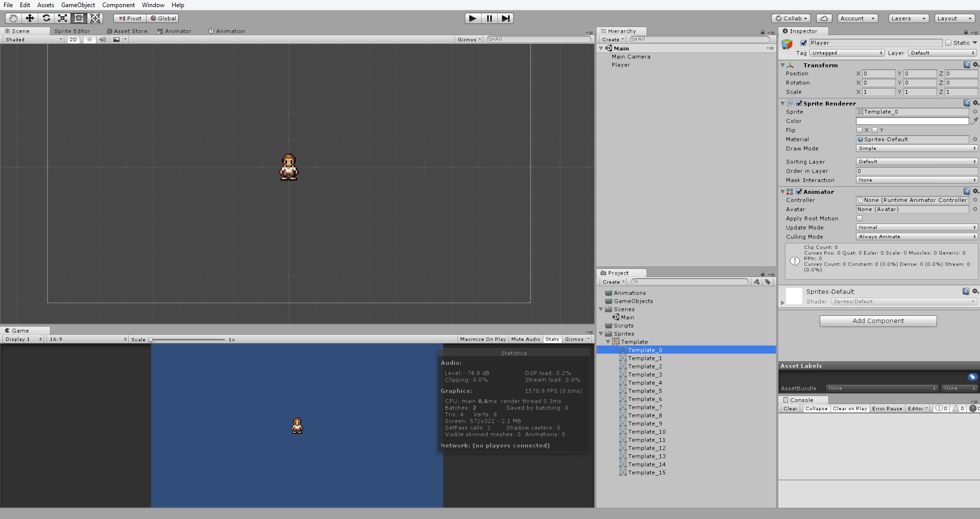Select the Hand tool
Image resolution: width=980 pixels, height=519 pixels.
pos(12,18)
